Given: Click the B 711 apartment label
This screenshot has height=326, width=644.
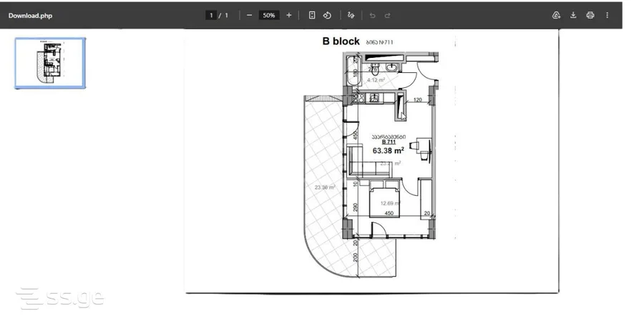Looking at the screenshot, I should click(x=389, y=142).
